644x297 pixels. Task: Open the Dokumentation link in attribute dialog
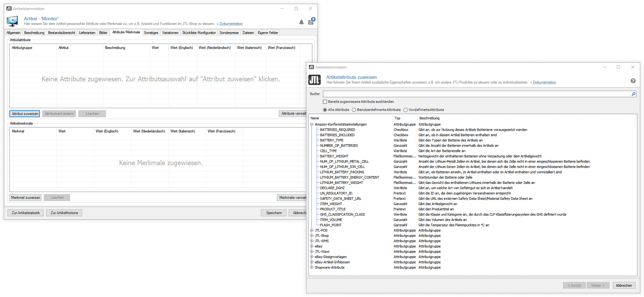point(544,82)
